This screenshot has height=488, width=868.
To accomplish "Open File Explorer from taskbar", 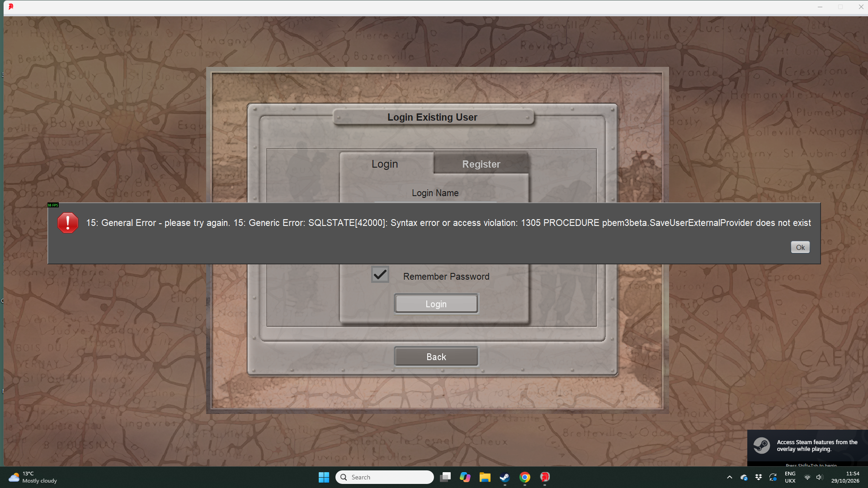I will pyautogui.click(x=485, y=477).
